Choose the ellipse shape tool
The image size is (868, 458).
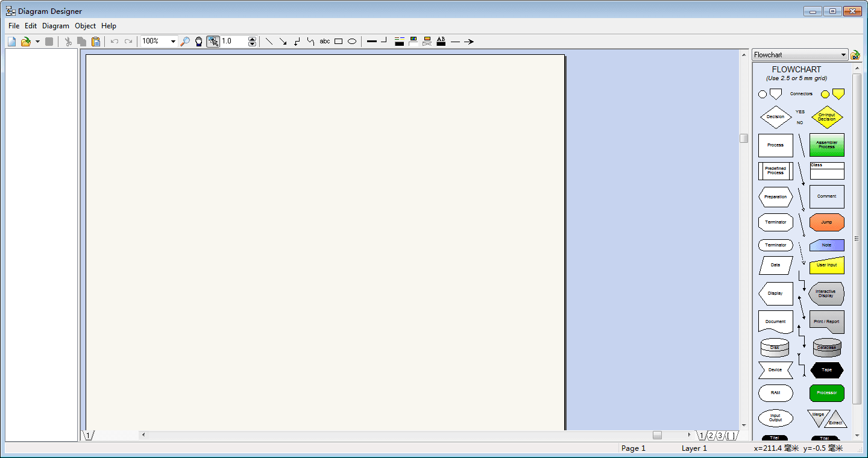coord(352,42)
